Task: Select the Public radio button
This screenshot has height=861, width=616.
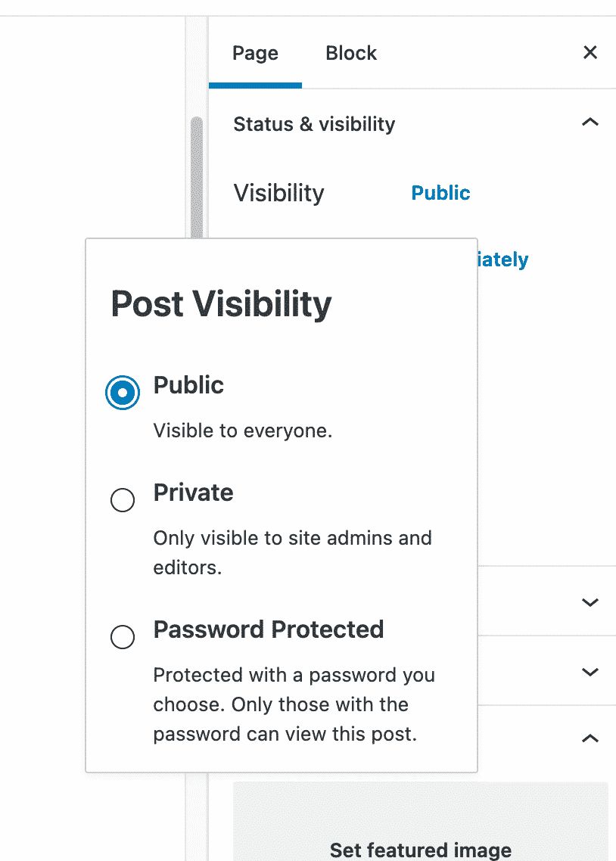Action: click(x=123, y=393)
